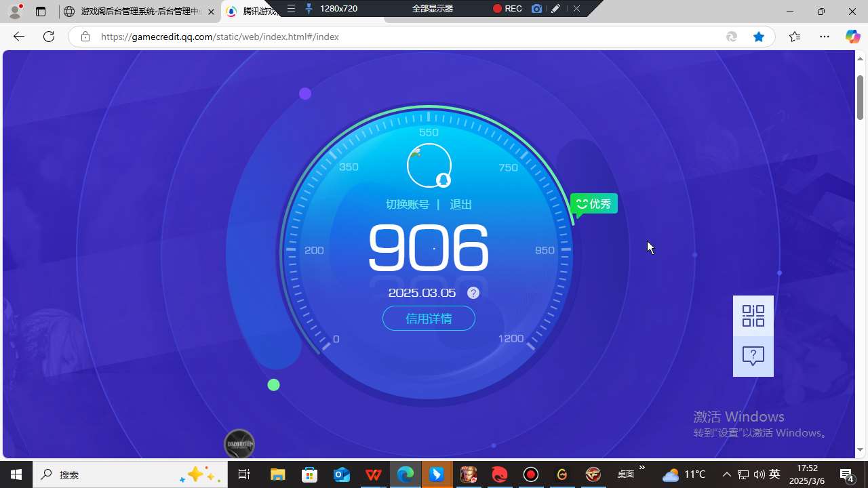Open the favorites list icon
This screenshot has height=488, width=868.
coord(795,37)
